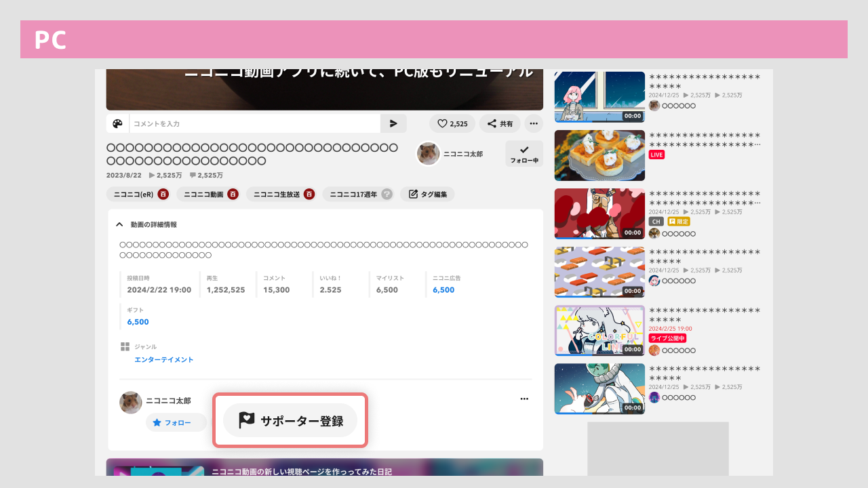Open the ギフト 6,500 link

(x=138, y=321)
